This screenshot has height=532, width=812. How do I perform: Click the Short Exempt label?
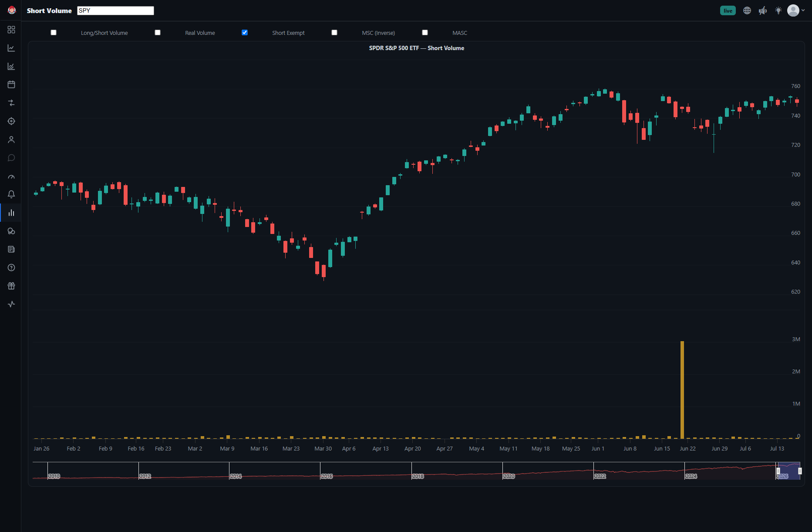tap(288, 33)
